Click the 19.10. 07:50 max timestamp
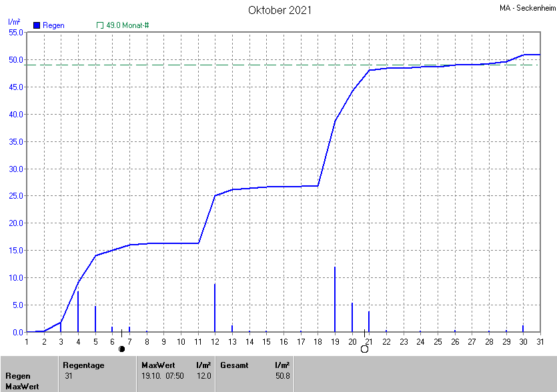The image size is (557, 392). click(163, 376)
